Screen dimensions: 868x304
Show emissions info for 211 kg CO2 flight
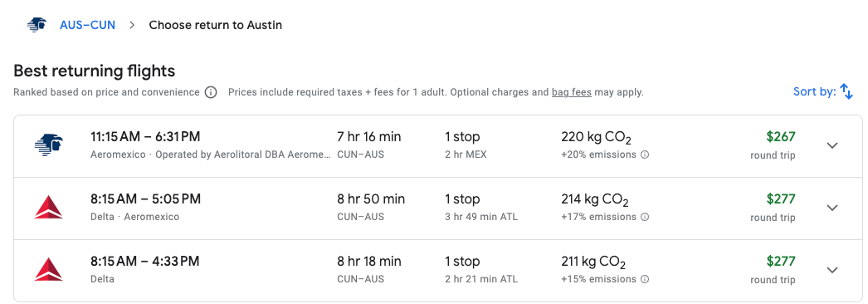645,279
